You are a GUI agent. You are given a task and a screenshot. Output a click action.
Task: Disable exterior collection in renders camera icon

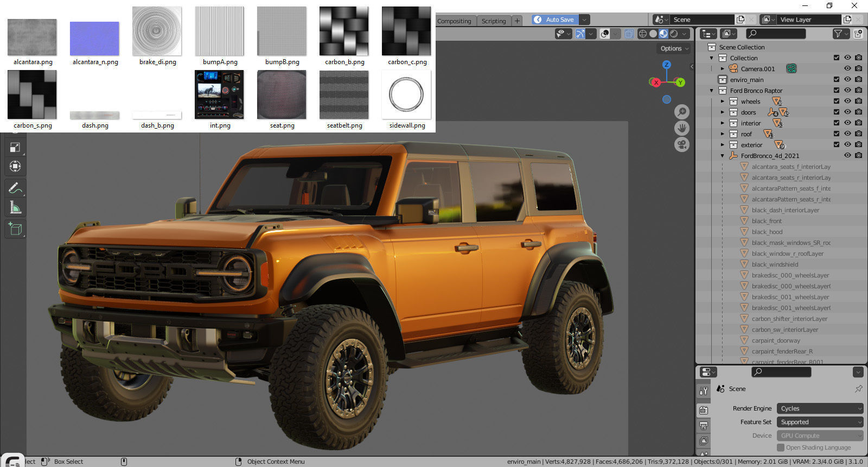[858, 145]
